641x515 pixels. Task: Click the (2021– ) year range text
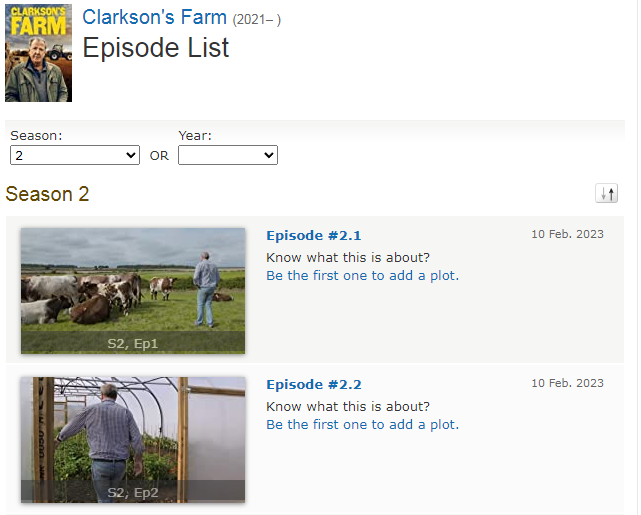257,19
